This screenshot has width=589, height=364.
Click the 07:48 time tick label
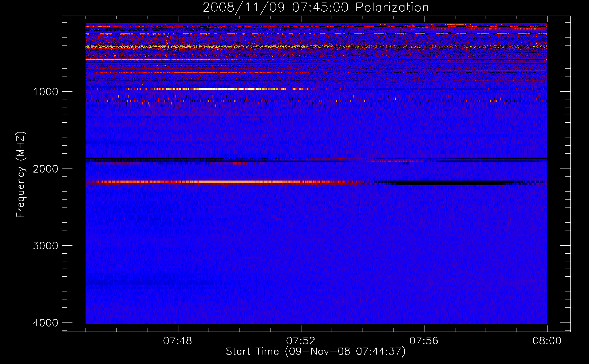coord(178,341)
